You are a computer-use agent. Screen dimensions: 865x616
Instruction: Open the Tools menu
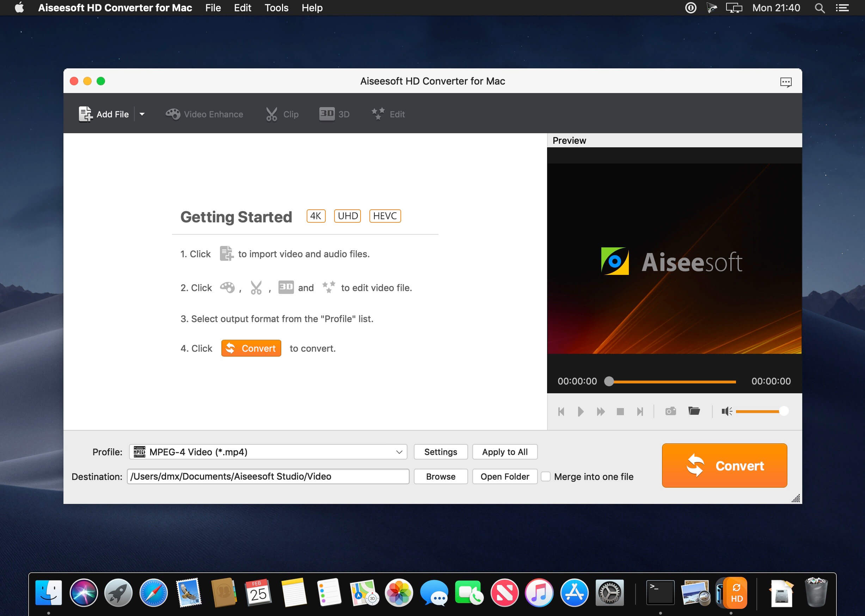(x=276, y=8)
